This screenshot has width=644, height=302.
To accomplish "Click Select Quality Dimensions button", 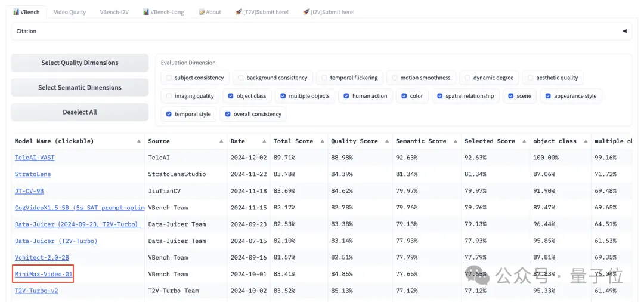I will [x=80, y=63].
